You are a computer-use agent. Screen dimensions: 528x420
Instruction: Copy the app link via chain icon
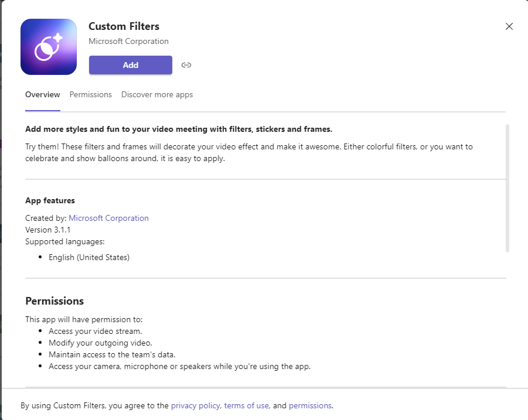coord(186,65)
